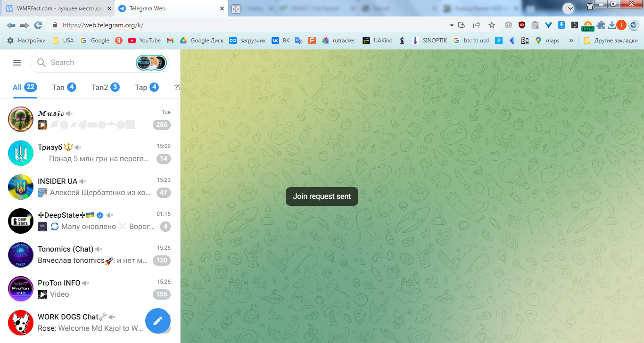
Task: Click the share page icon
Action: click(x=477, y=25)
